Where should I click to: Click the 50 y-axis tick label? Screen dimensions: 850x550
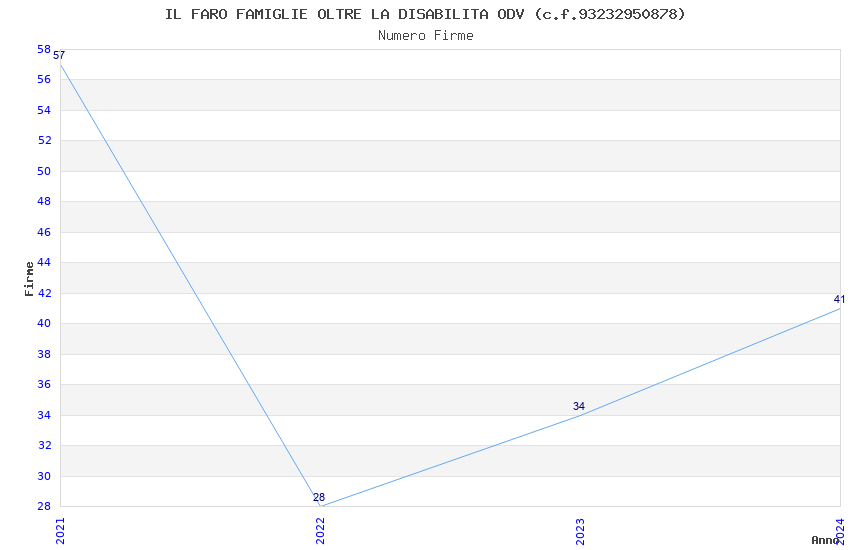tap(44, 171)
